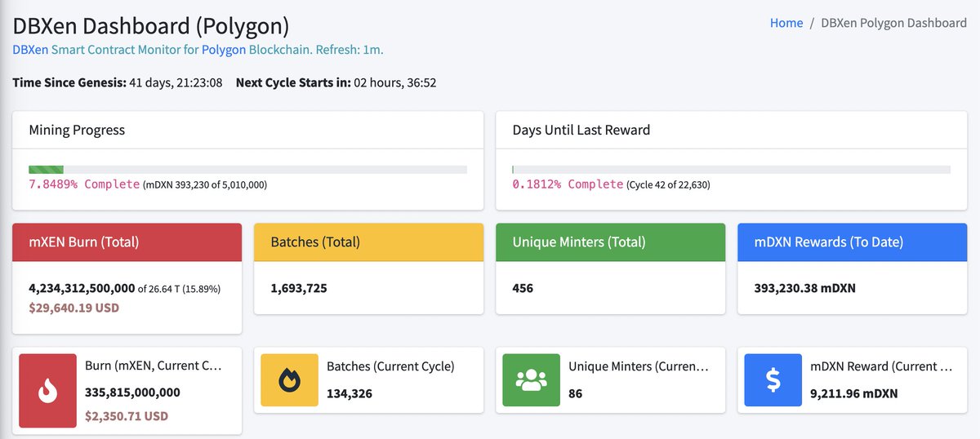Click the DBXen link in subtitle
The image size is (980, 439).
pyautogui.click(x=30, y=50)
